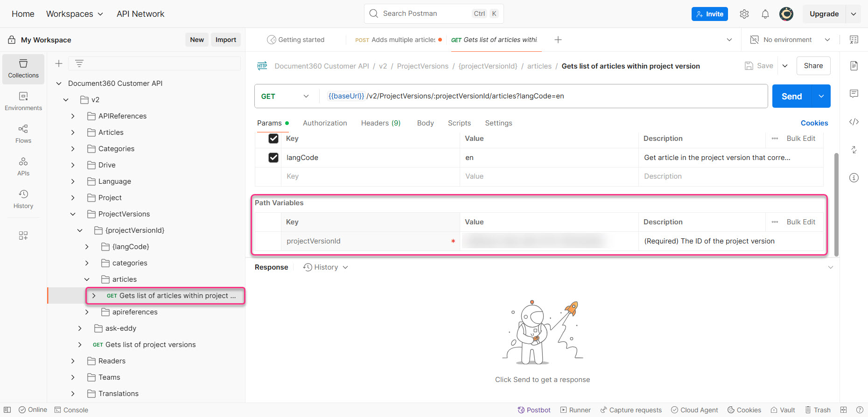This screenshot has width=868, height=417.
Task: Open Vault in status bar
Action: point(783,410)
